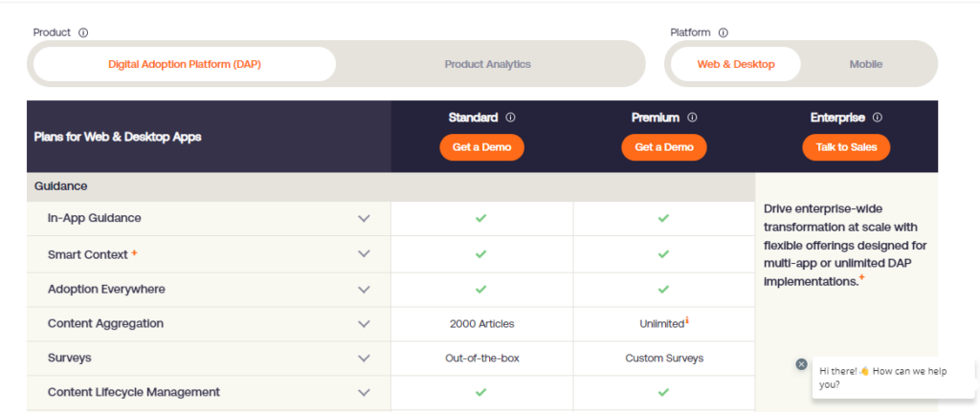Click the 'In-App Guidance' row label
980x412 pixels.
95,218
